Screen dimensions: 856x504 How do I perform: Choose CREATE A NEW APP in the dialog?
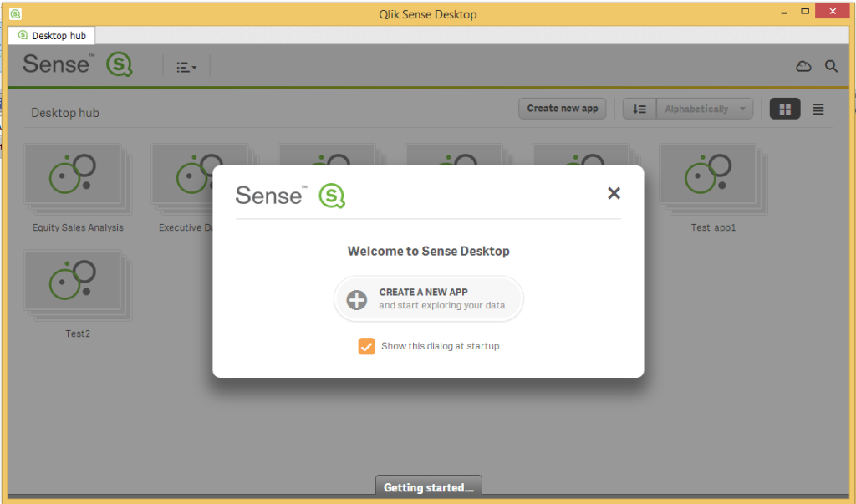[429, 298]
